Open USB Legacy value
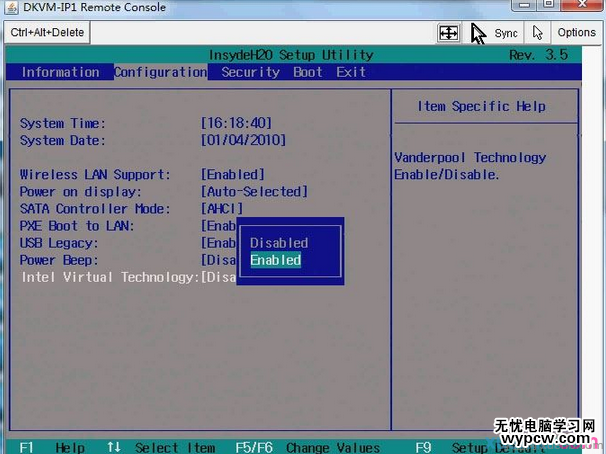 (x=218, y=243)
